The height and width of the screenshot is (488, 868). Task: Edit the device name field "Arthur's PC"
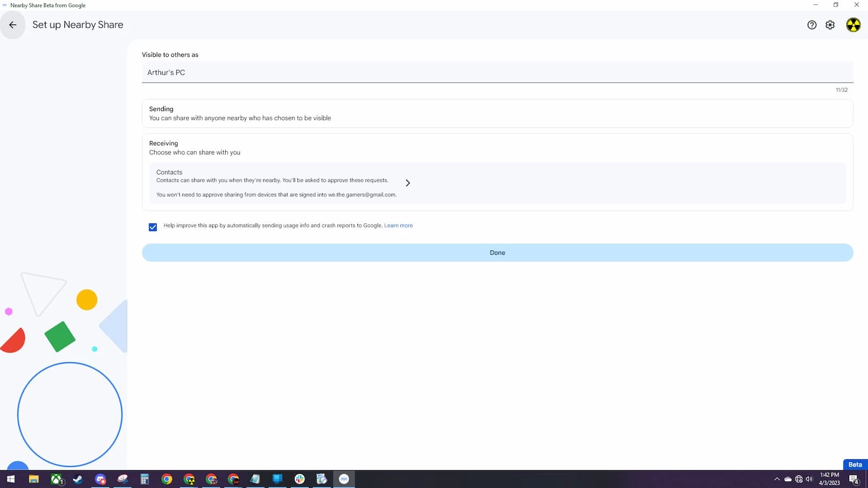(497, 73)
